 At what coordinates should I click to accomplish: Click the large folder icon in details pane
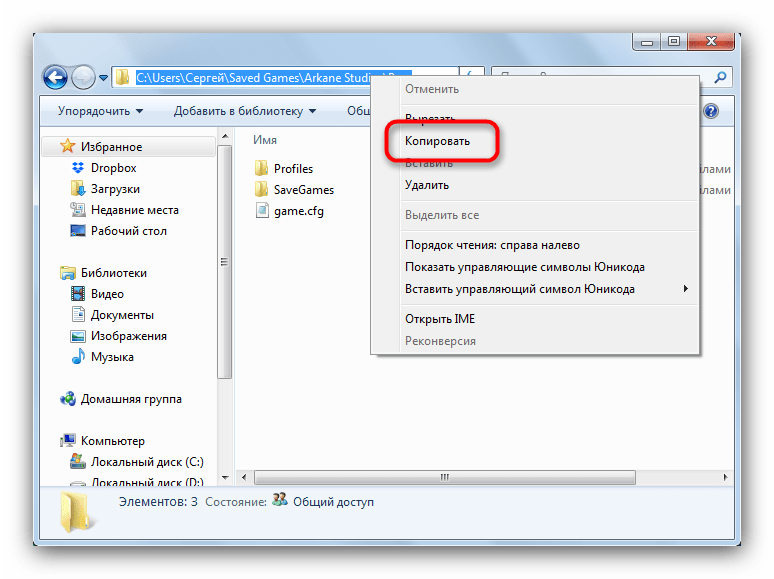coord(76,512)
